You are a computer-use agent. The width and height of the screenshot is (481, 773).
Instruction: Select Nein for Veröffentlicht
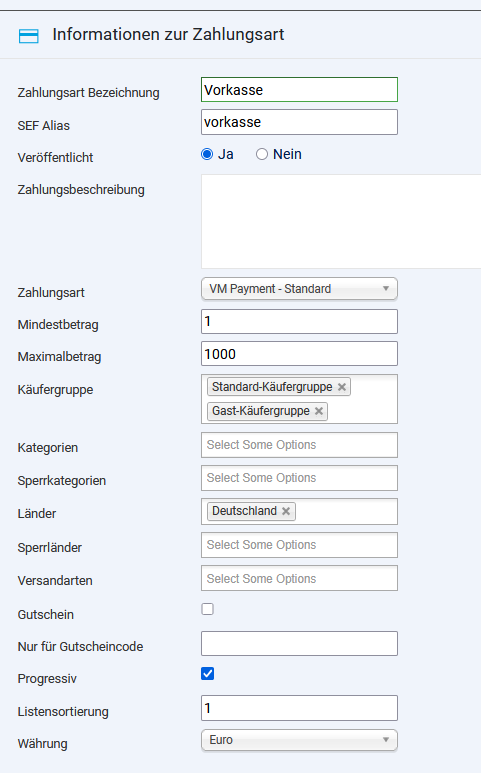pos(262,154)
